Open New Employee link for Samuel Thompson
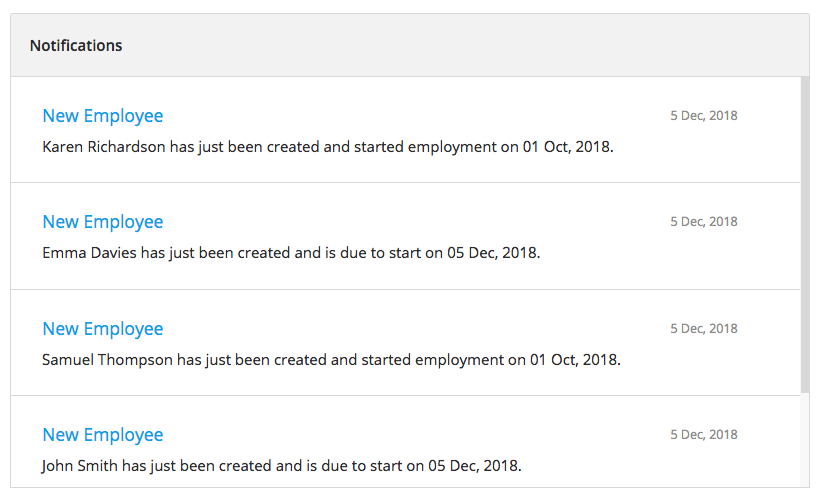Screen dimensions: 818x497 103,329
